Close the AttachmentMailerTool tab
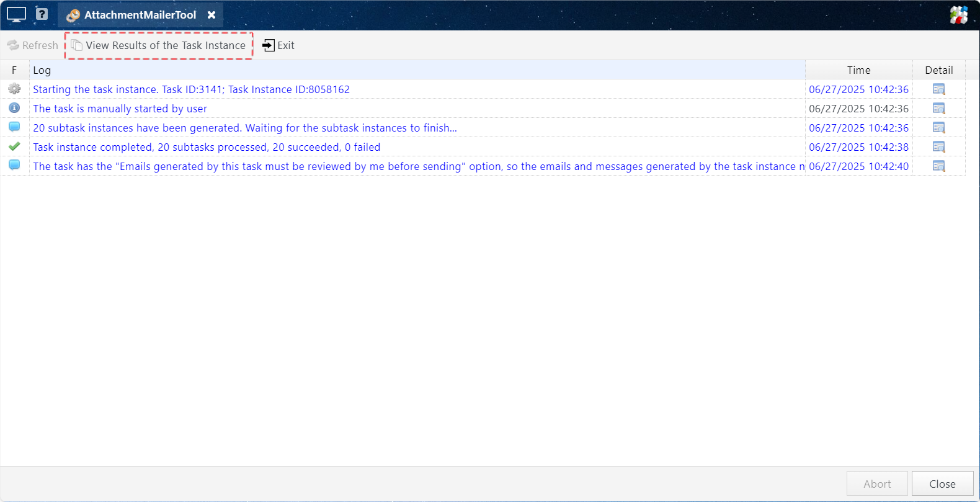Image resolution: width=980 pixels, height=502 pixels. click(212, 15)
